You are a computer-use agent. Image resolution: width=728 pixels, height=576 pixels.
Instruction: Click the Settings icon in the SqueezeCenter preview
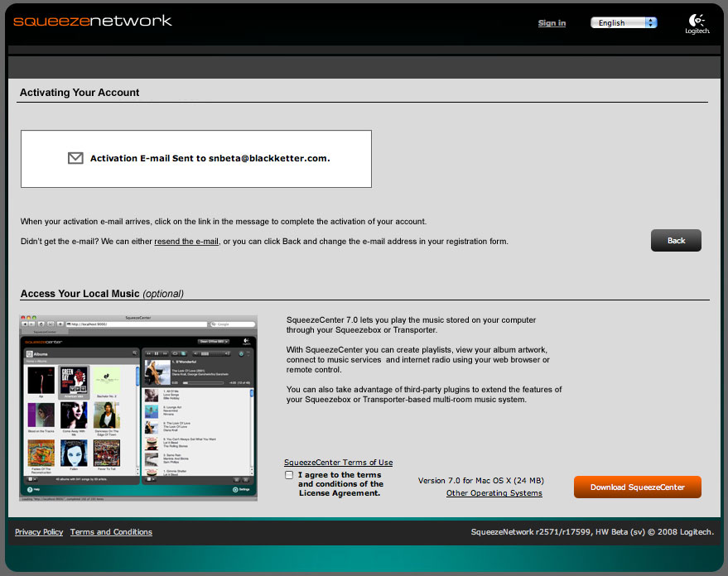coord(235,490)
